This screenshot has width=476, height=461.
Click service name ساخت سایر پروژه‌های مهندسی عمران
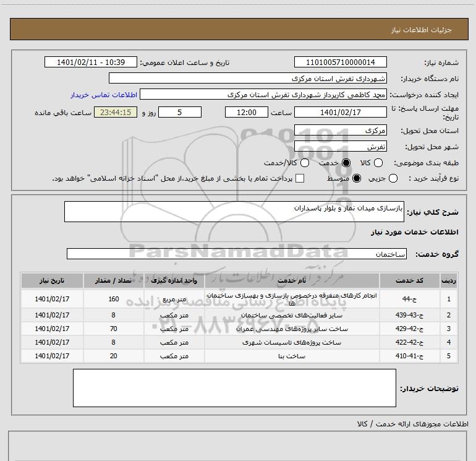(x=292, y=329)
